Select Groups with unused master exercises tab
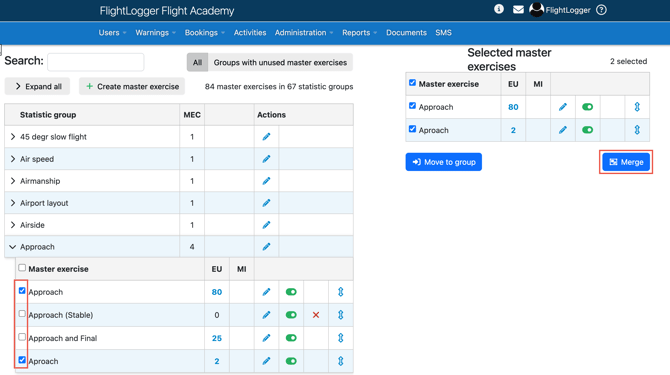 tap(280, 62)
